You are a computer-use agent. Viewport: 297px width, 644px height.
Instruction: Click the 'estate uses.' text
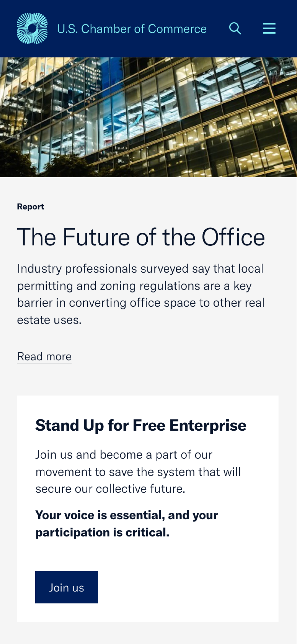tap(49, 320)
